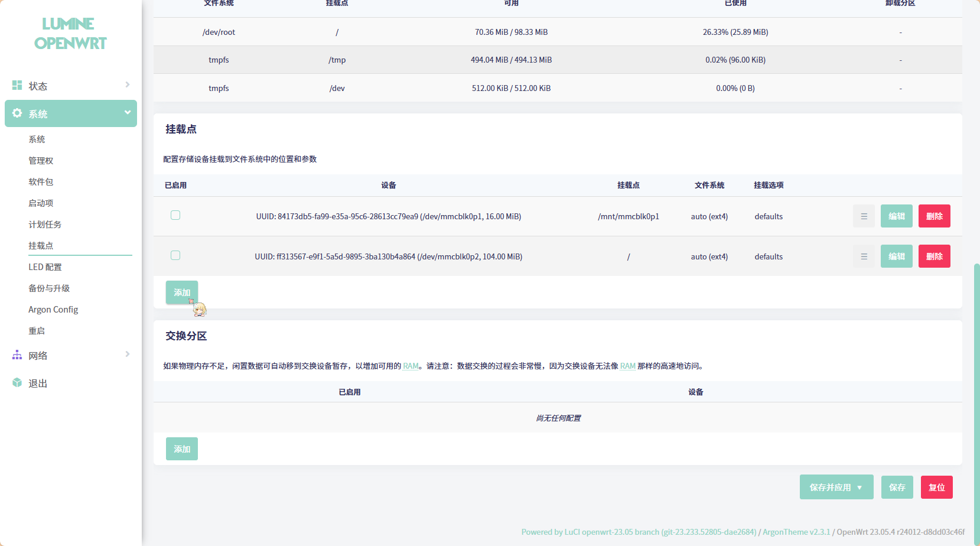Click the logout cube icon in sidebar
The image size is (980, 546).
17,383
